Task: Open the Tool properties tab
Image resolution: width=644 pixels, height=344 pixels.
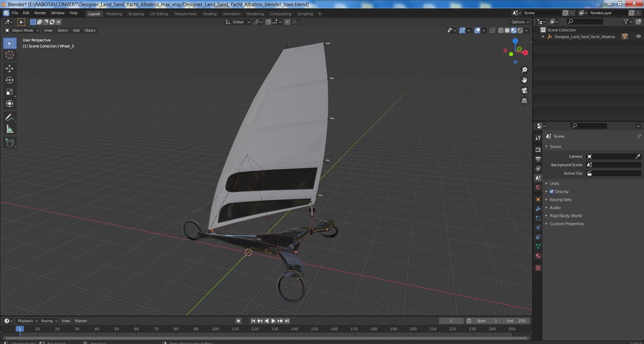Action: click(538, 138)
